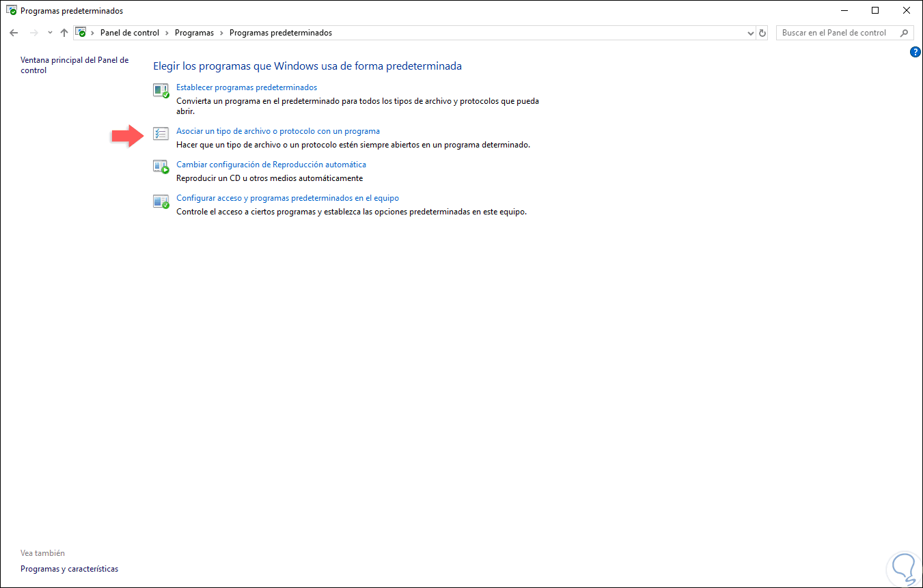
Task: Open Establecer programas predeterminados link
Action: 247,87
